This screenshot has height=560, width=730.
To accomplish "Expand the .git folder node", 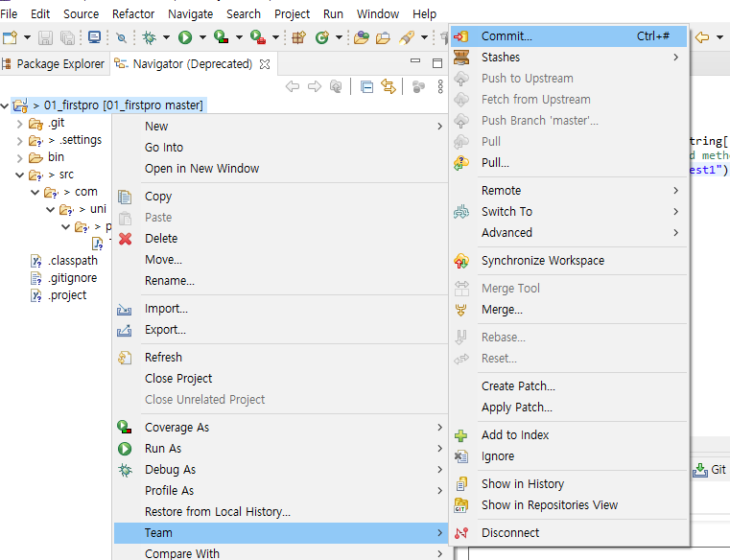I will coord(19,124).
